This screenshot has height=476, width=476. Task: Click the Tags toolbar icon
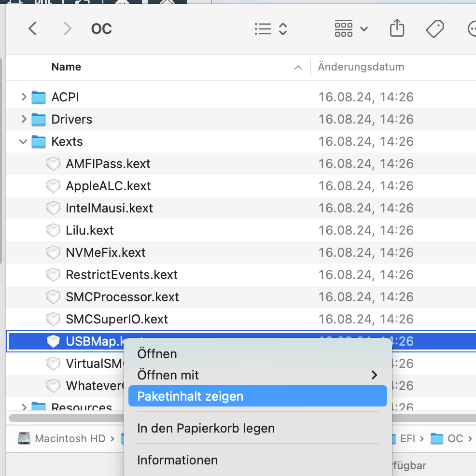(x=435, y=29)
